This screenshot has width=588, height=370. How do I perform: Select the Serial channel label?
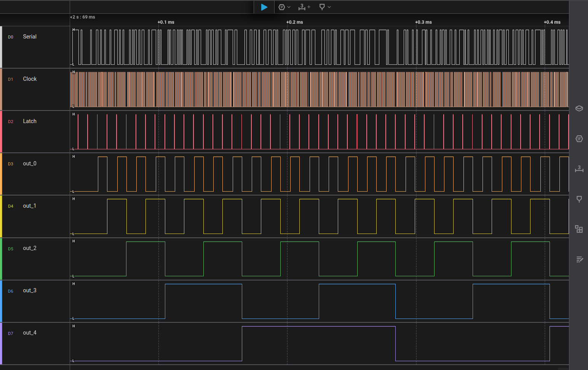pos(30,37)
